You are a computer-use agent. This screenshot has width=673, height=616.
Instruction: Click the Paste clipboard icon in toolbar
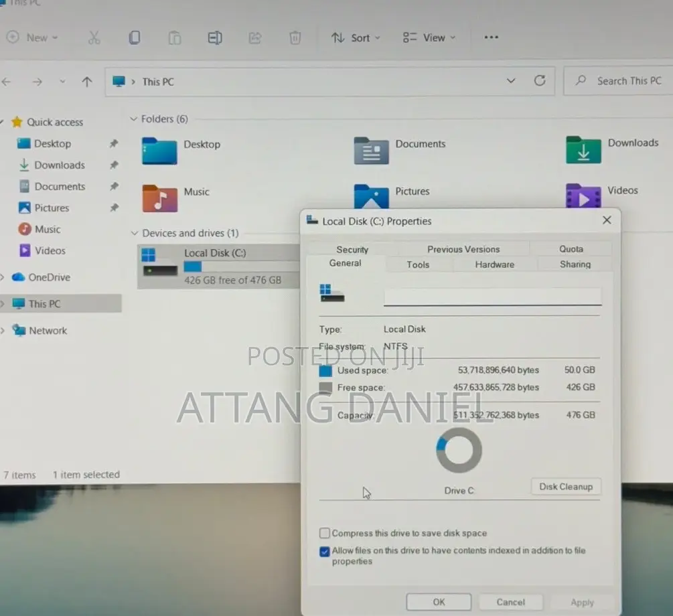[175, 38]
